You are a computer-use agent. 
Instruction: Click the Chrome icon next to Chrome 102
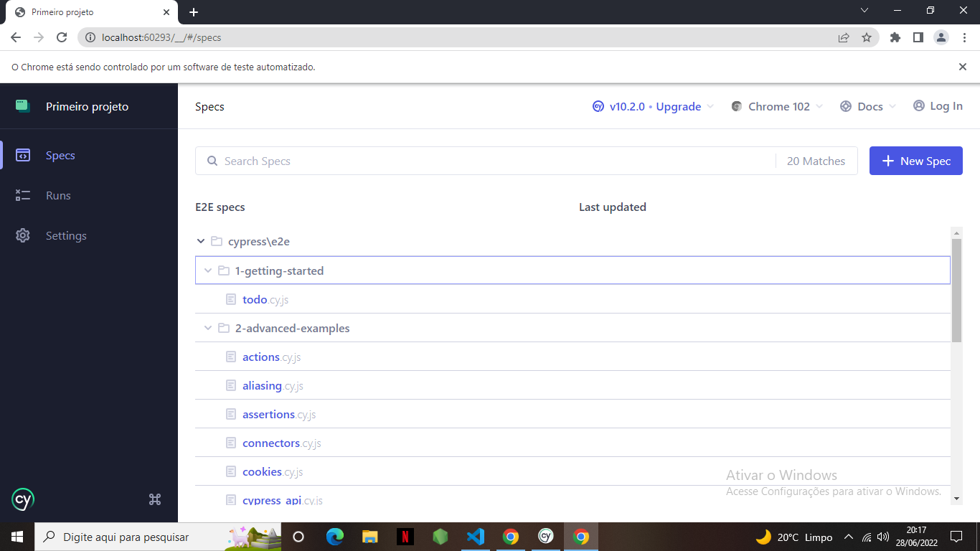point(736,106)
